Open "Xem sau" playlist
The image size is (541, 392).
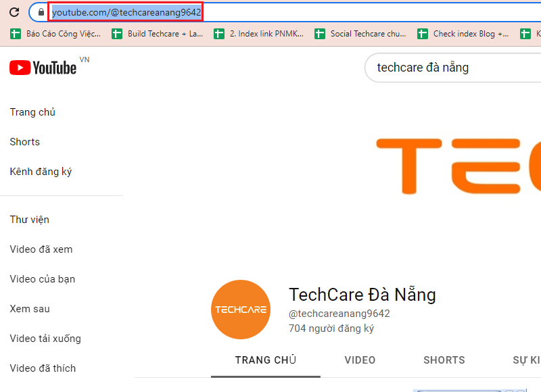click(x=30, y=309)
